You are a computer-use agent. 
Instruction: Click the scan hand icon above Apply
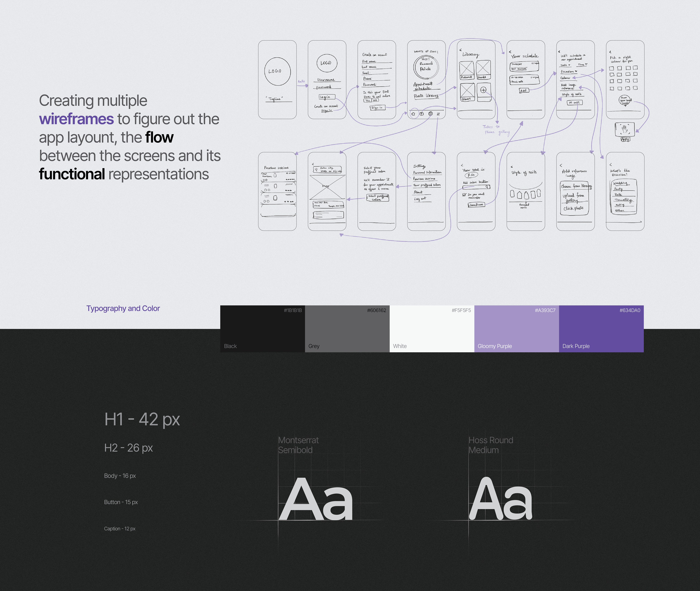pyautogui.click(x=624, y=129)
